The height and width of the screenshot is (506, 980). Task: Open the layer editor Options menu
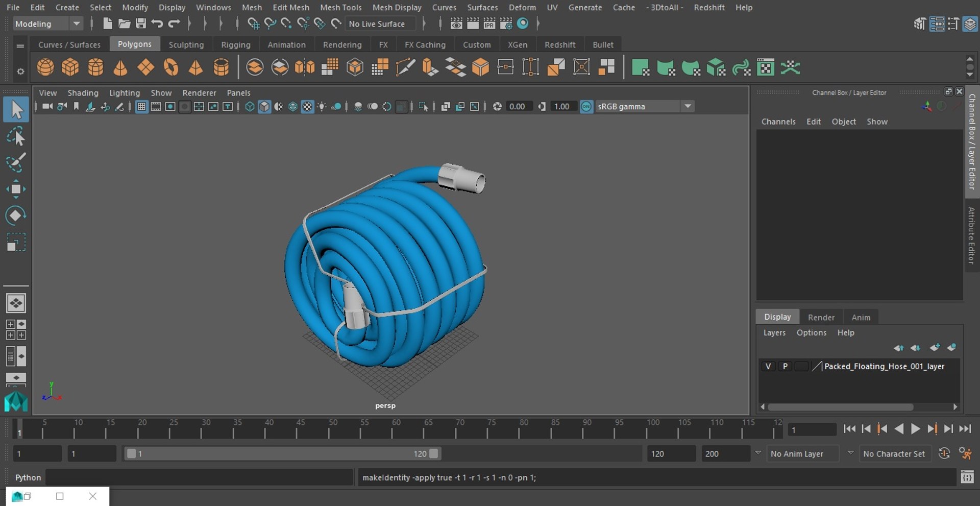click(x=811, y=332)
